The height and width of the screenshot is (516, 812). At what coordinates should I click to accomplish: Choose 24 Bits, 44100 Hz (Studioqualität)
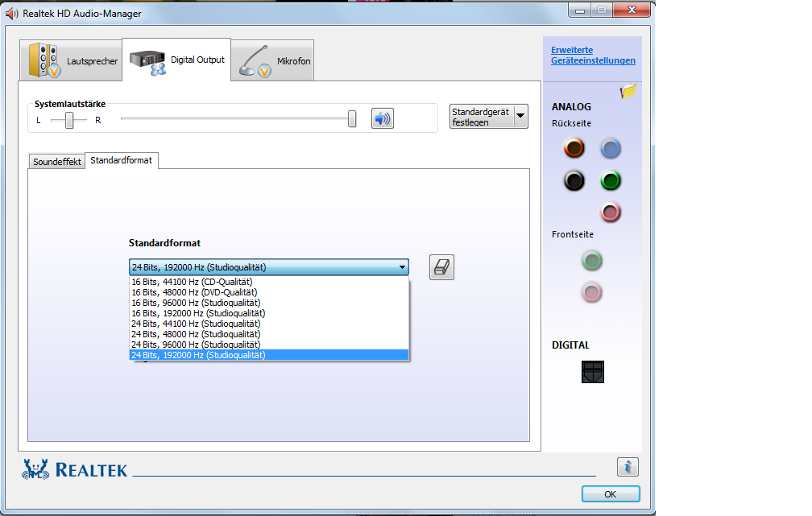point(269,324)
